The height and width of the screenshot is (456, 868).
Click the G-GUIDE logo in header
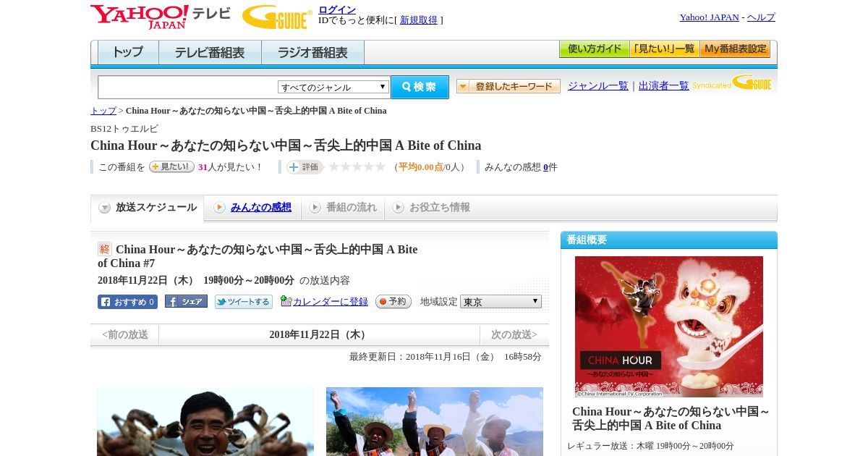pos(277,17)
